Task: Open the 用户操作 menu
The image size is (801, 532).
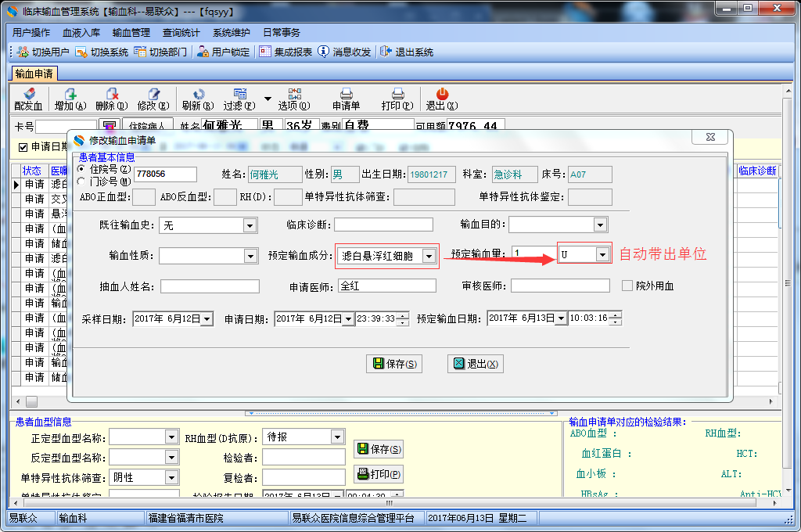Action: click(x=31, y=33)
